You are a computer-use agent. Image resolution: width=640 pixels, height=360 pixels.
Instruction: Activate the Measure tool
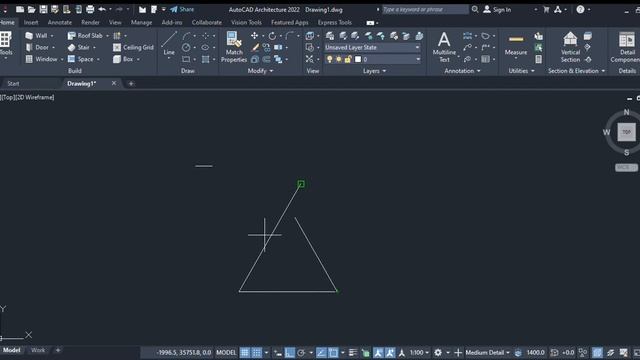[x=516, y=45]
